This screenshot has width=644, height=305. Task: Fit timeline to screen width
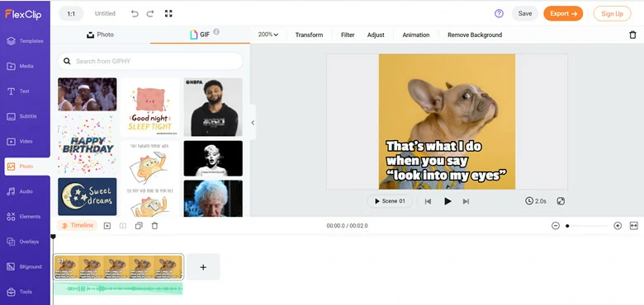634,226
